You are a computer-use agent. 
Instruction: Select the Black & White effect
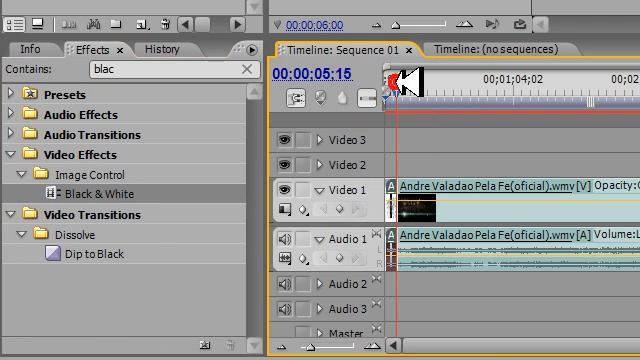[x=99, y=194]
